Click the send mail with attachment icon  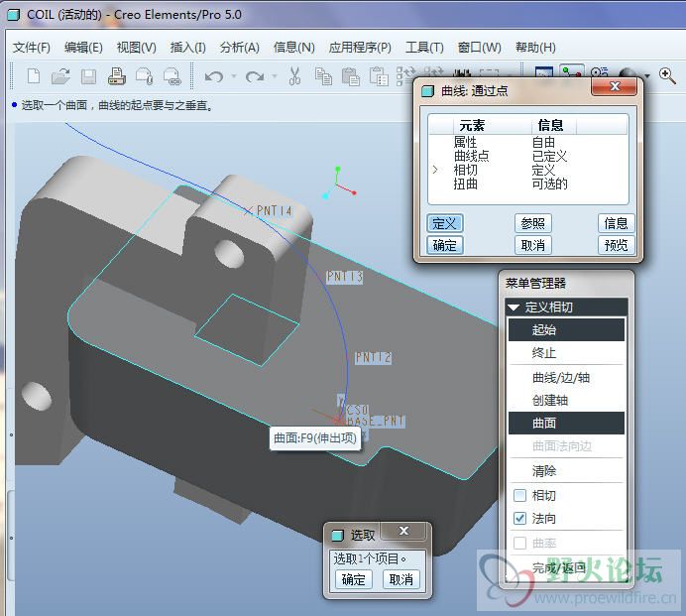point(145,76)
